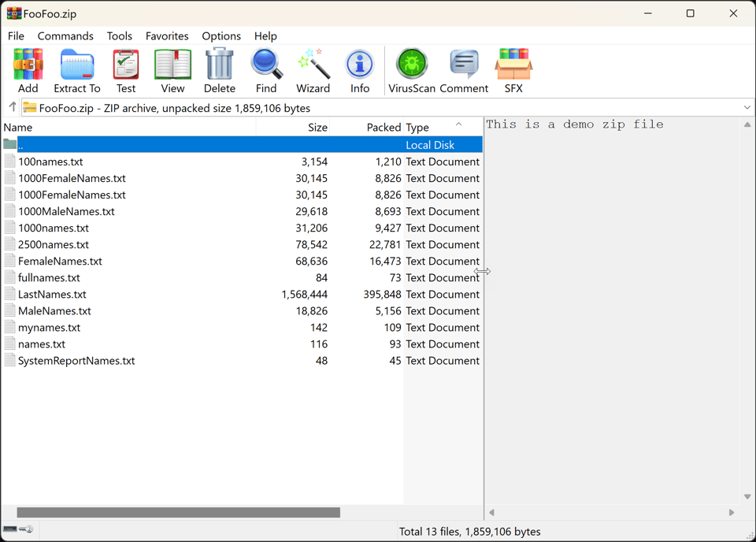Click the size value 1,568,444
The width and height of the screenshot is (756, 542).
pos(304,294)
